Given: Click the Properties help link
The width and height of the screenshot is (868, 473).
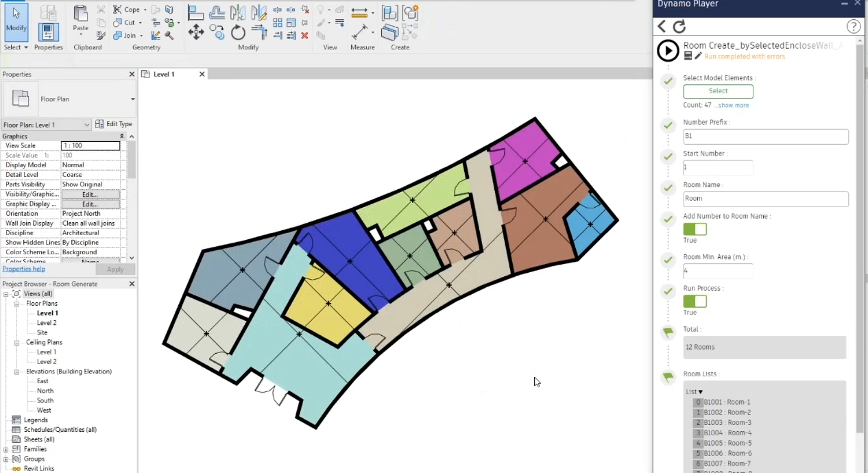Looking at the screenshot, I should click(x=23, y=269).
